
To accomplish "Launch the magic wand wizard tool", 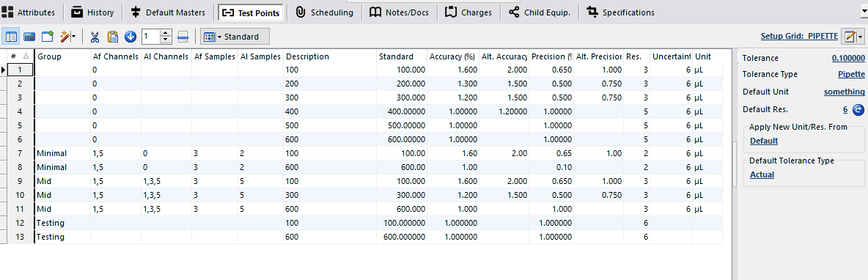I will pyautogui.click(x=65, y=37).
